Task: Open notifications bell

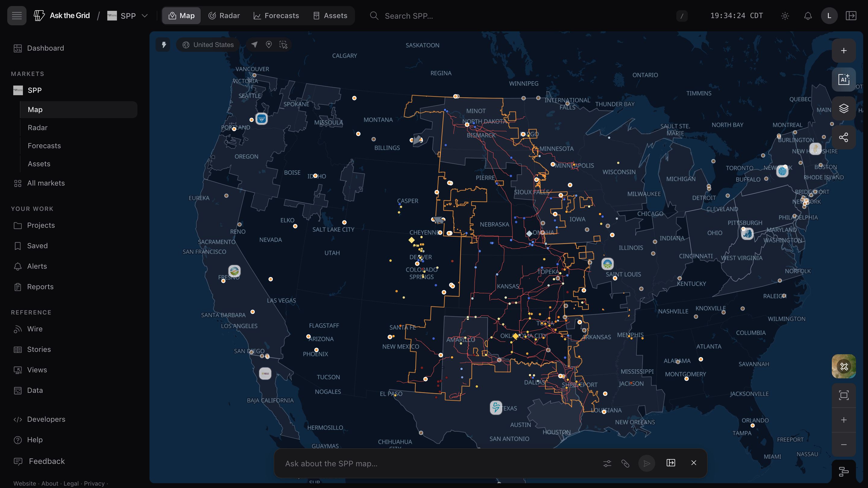Action: (x=808, y=16)
